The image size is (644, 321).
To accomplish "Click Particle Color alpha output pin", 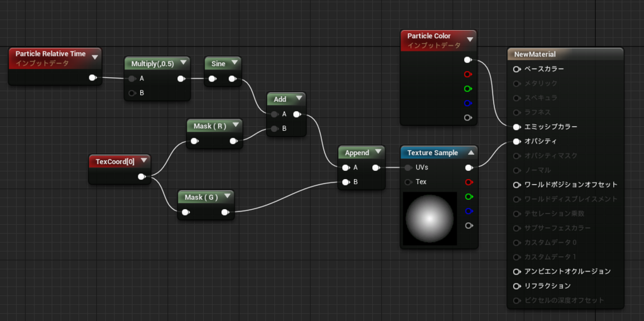I will point(468,118).
